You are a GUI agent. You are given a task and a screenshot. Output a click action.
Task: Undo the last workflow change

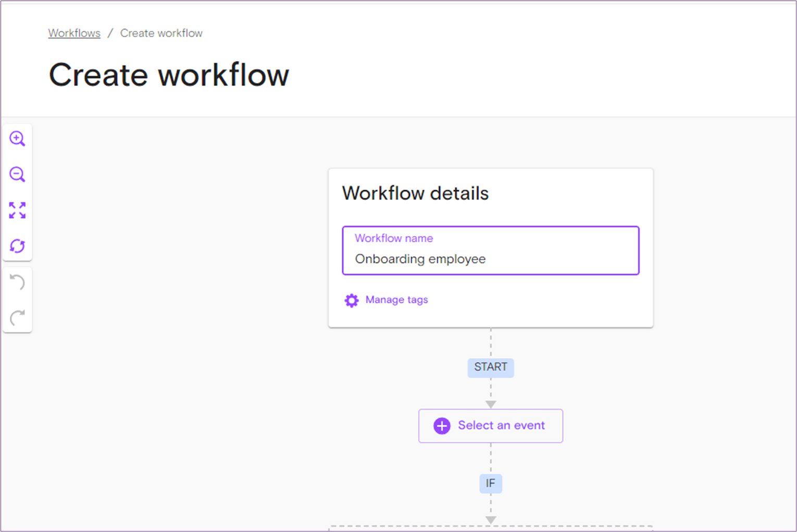point(17,282)
